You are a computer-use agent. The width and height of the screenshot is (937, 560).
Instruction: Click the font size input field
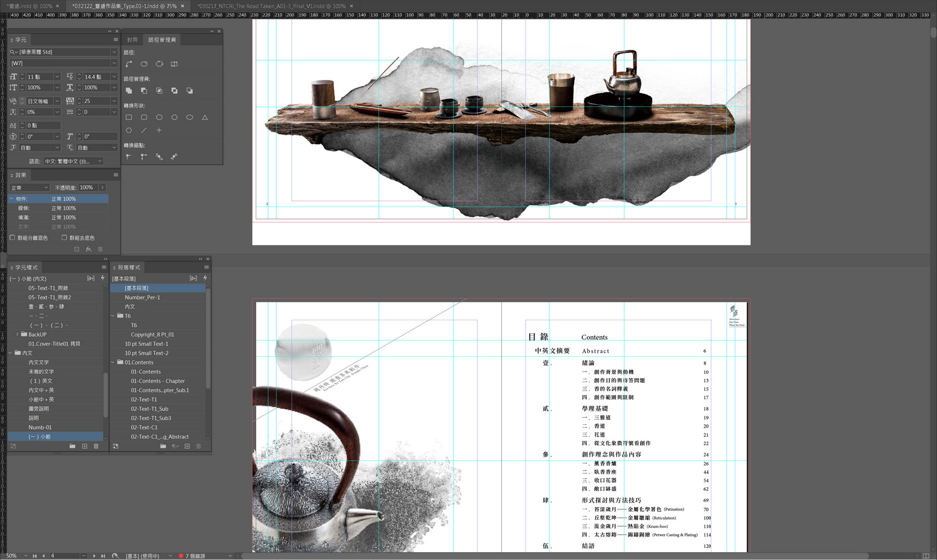coord(39,77)
